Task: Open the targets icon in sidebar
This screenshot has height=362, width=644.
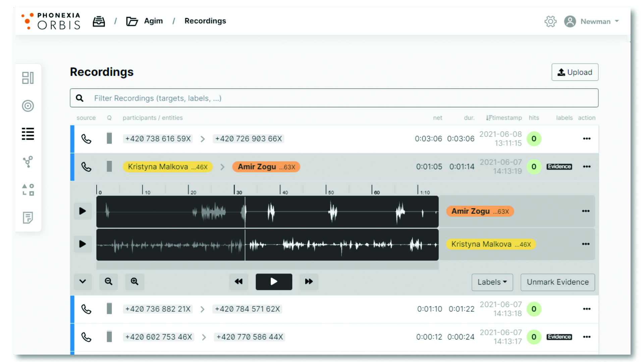Action: pos(28,106)
